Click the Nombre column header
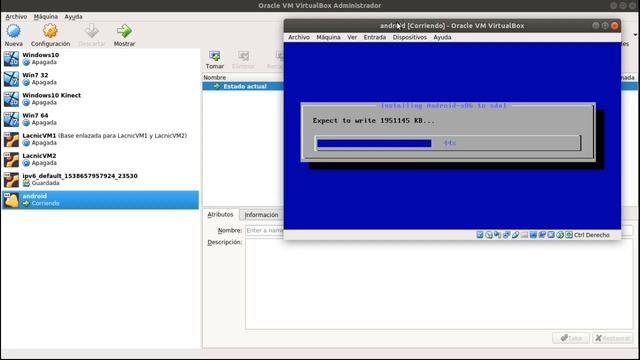640x360 pixels. click(215, 77)
